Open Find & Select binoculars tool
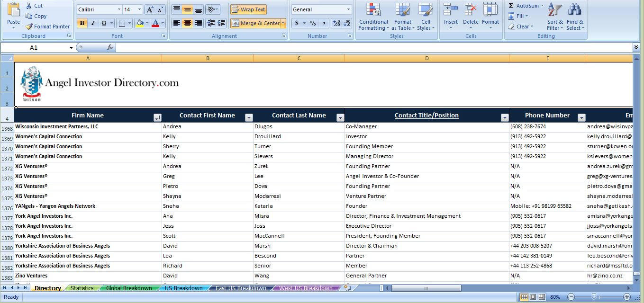Screen dimensions: 644x303 pyautogui.click(x=575, y=17)
